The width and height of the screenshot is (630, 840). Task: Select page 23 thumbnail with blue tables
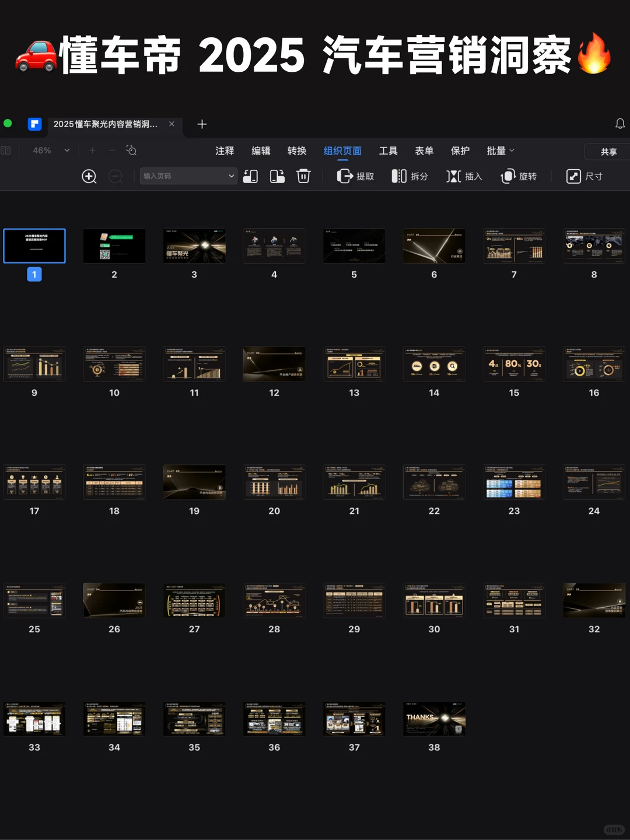(514, 482)
